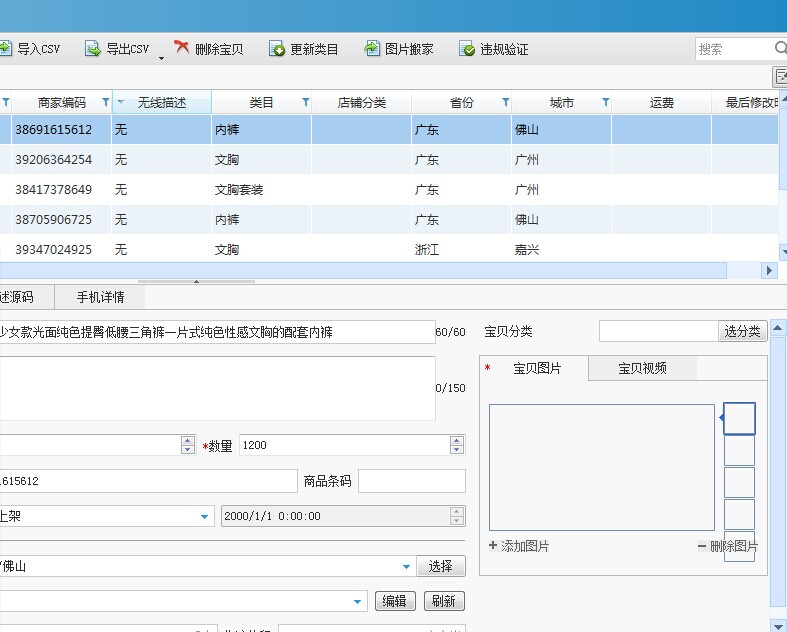787x632 pixels.
Task: Open the 上架 status dropdown
Action: [204, 517]
